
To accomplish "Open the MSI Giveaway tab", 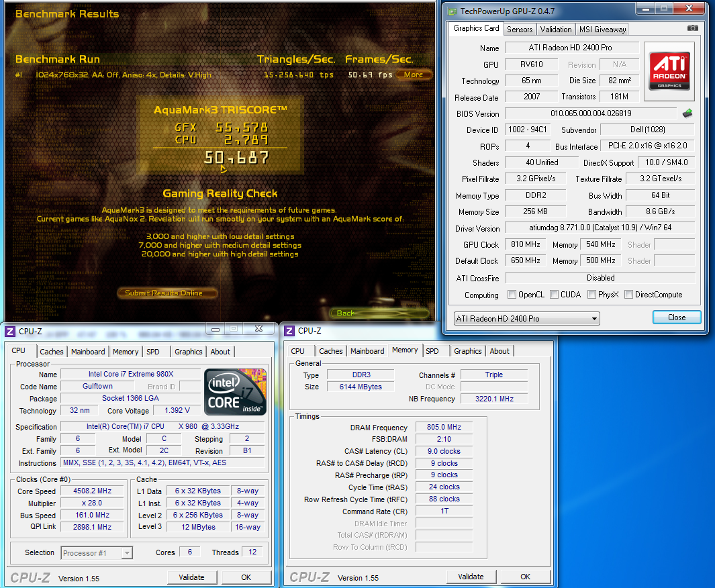I will pyautogui.click(x=602, y=29).
